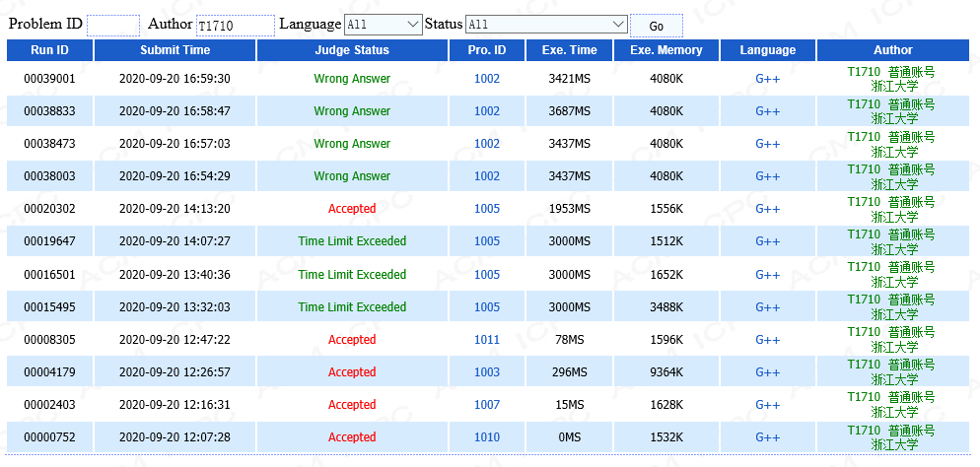Click the Go button
The height and width of the screenshot is (467, 980).
point(656,26)
